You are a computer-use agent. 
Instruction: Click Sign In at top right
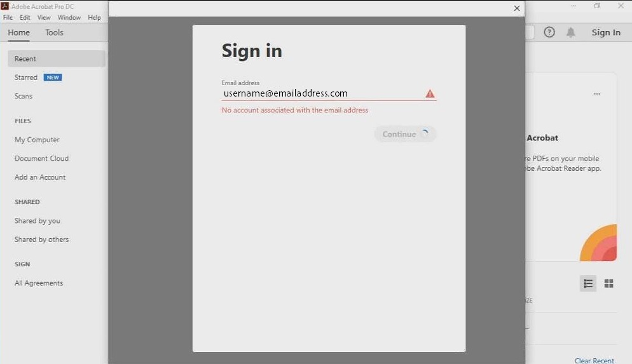pos(606,32)
